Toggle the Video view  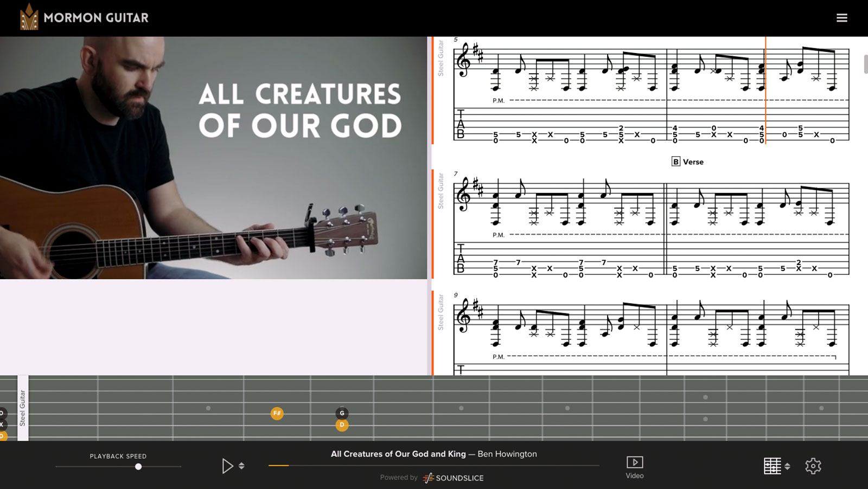(x=634, y=467)
